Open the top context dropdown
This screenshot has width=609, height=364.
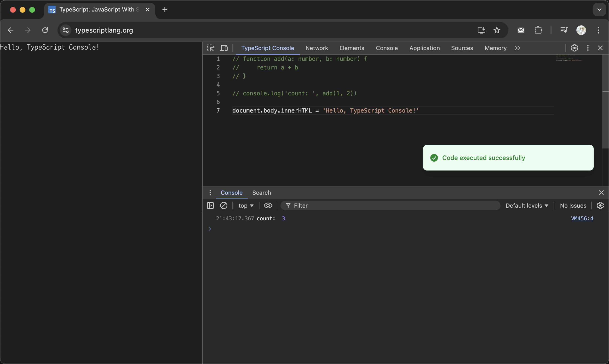coord(246,205)
